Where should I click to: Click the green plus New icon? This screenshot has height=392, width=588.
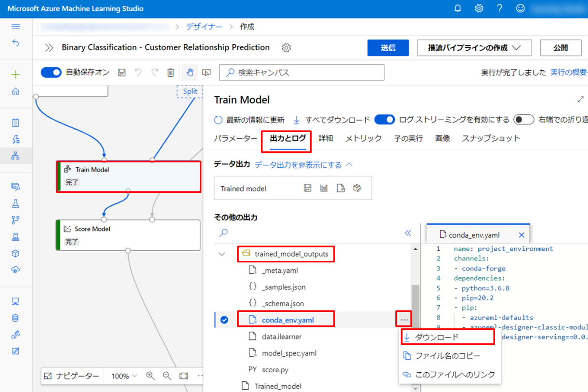(15, 74)
